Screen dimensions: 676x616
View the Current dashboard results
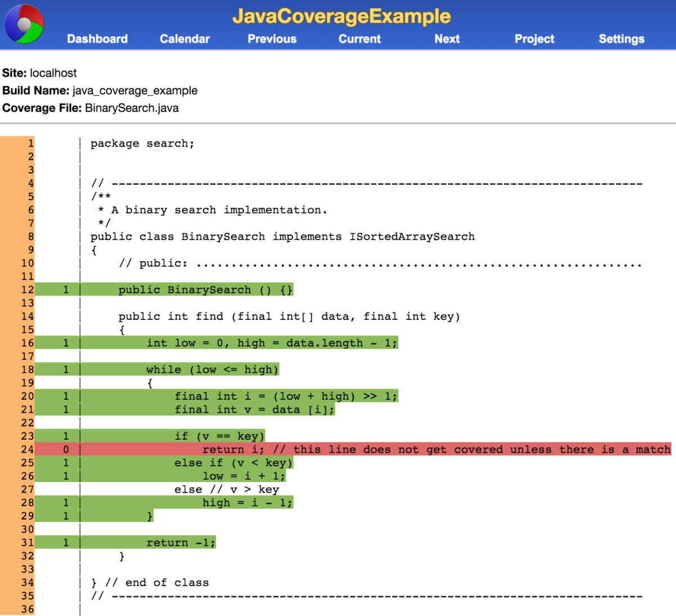[359, 39]
